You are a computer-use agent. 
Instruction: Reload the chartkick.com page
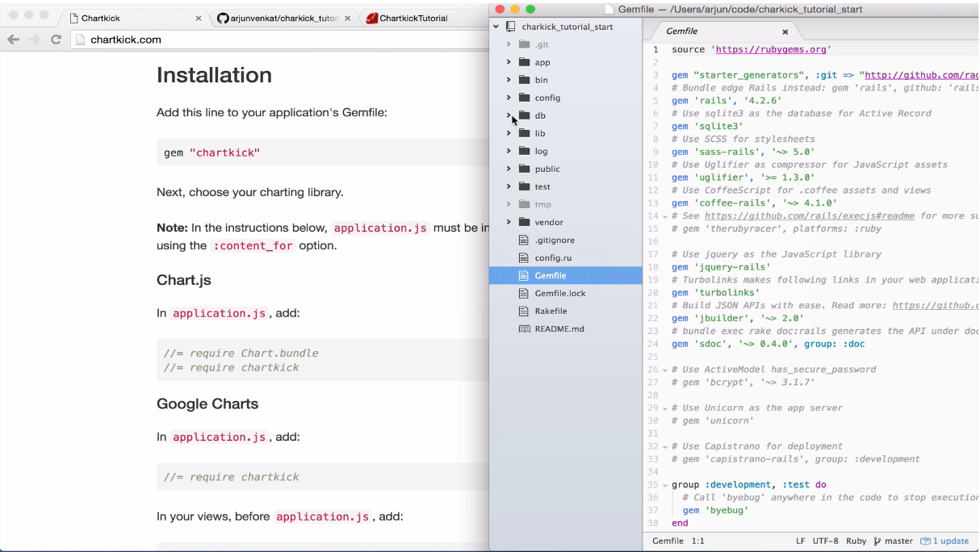point(56,40)
